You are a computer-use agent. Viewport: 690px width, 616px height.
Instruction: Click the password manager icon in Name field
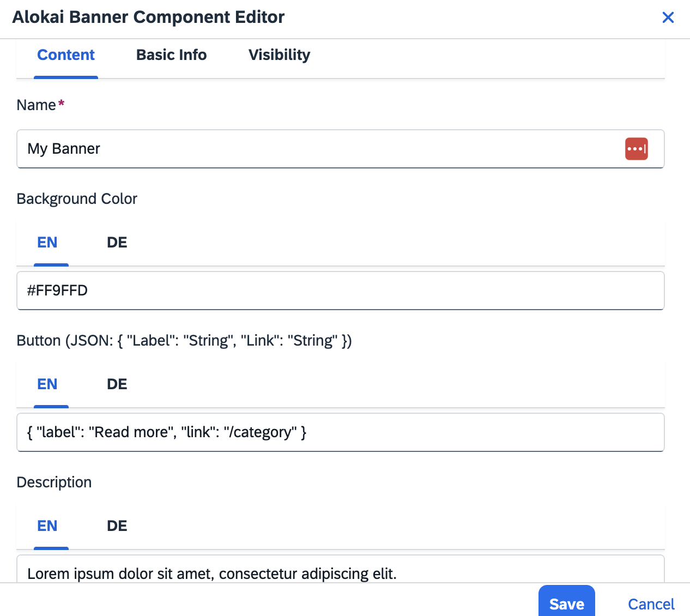point(637,149)
